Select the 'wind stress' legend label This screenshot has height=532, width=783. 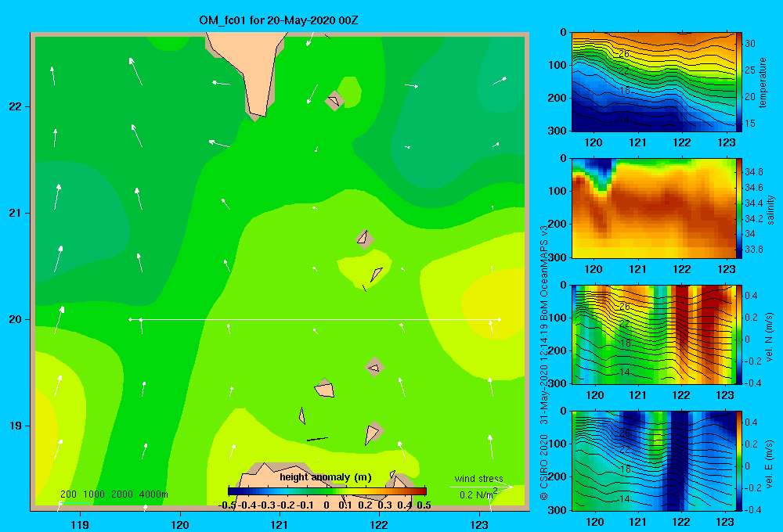point(478,478)
